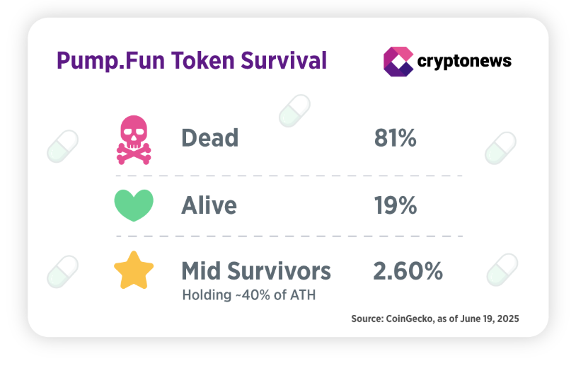Select the "Mid Survivors" label
The height and width of the screenshot is (366, 588).
pos(256,270)
